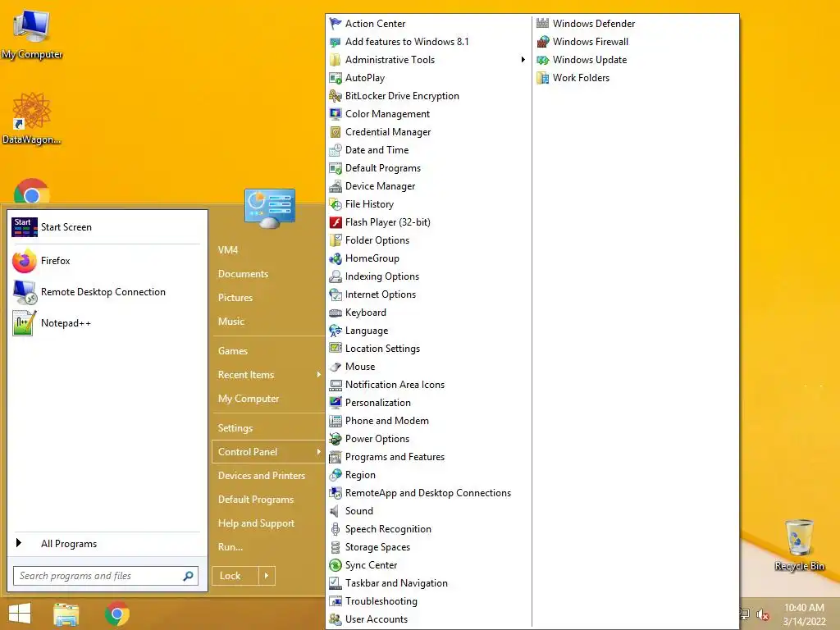The width and height of the screenshot is (840, 630).
Task: Open Date and Time clock icon
Action: click(x=336, y=150)
